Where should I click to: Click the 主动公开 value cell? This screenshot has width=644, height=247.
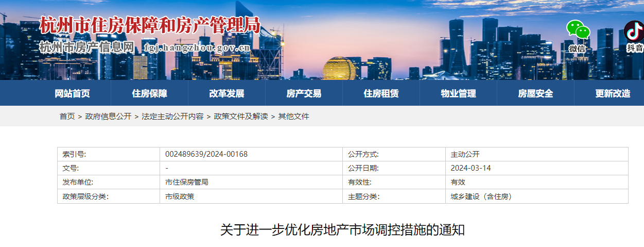537,154
